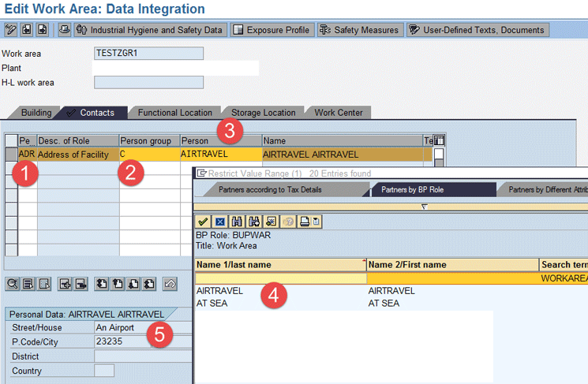Image resolution: width=588 pixels, height=384 pixels.
Task: Click the binoculars find icon in dialog
Action: pos(238,222)
